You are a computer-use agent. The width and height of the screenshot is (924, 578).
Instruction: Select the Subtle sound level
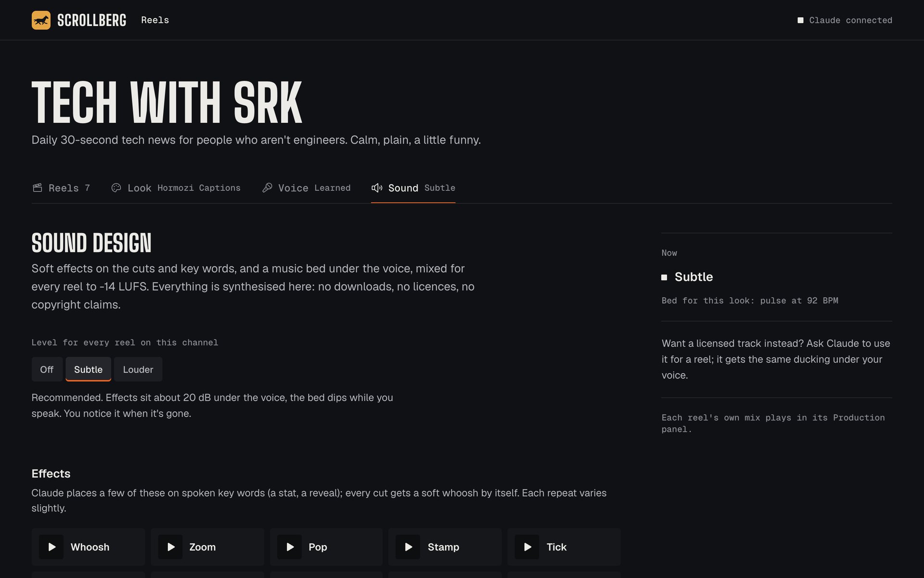click(x=88, y=369)
